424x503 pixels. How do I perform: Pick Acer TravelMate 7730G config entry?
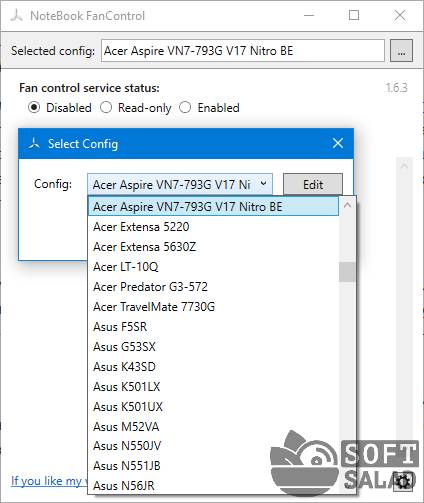213,307
